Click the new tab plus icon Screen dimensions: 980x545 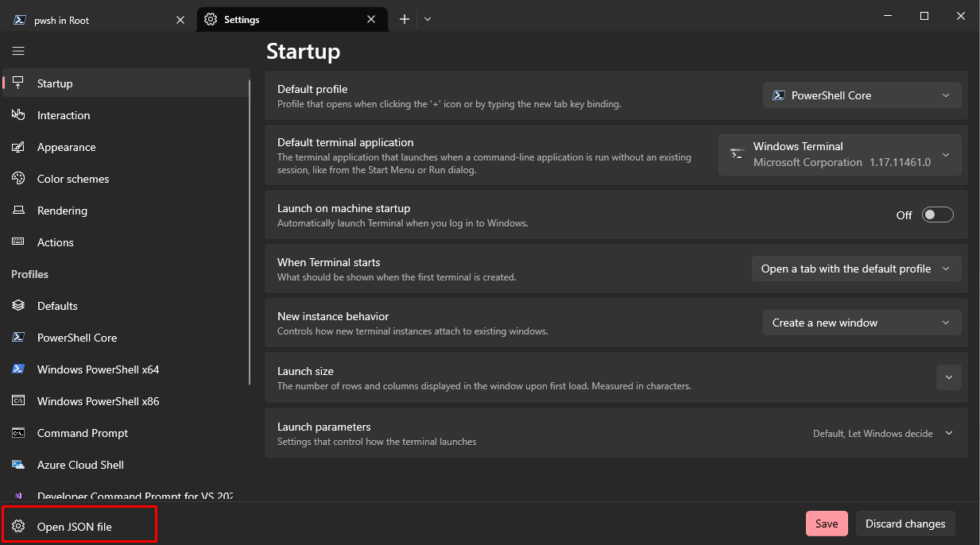(x=405, y=19)
